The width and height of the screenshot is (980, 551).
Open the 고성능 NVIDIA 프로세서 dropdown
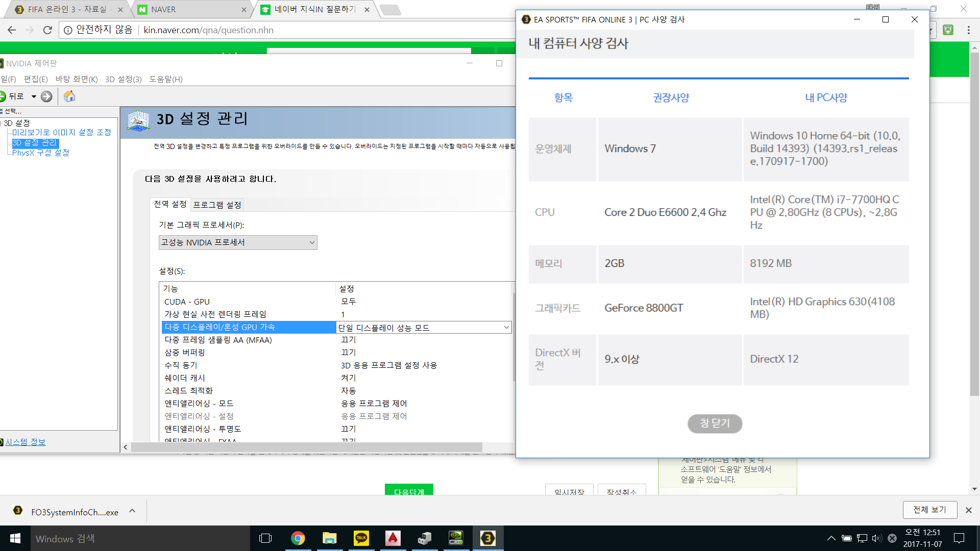click(x=238, y=242)
